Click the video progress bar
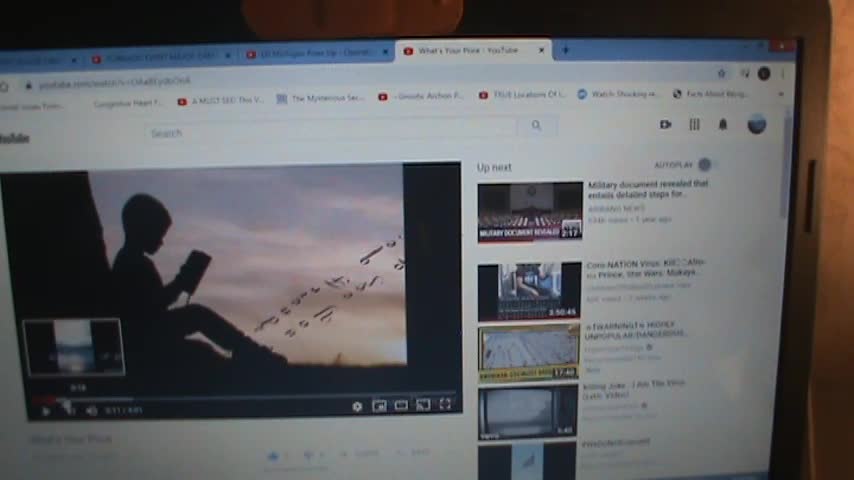The height and width of the screenshot is (480, 854). pyautogui.click(x=242, y=396)
